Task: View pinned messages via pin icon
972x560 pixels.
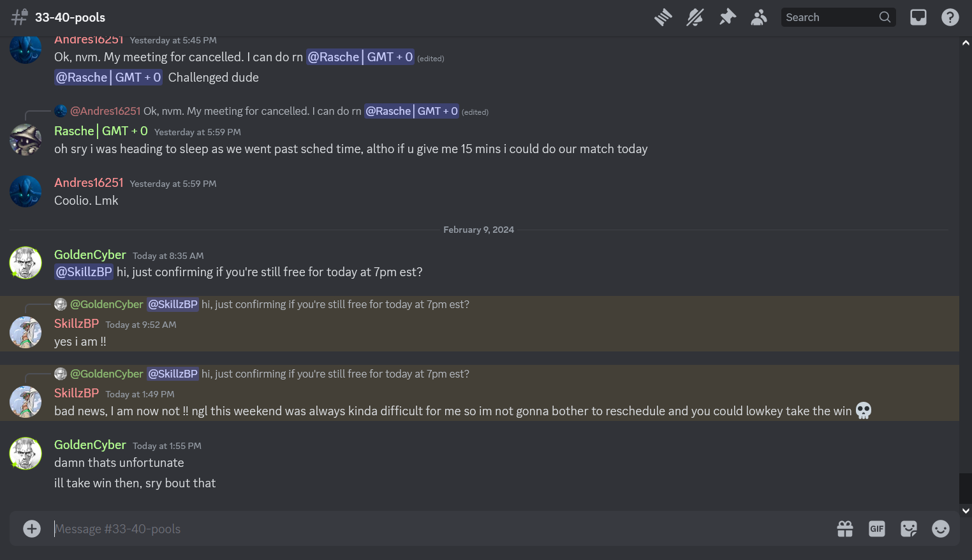Action: [x=727, y=17]
